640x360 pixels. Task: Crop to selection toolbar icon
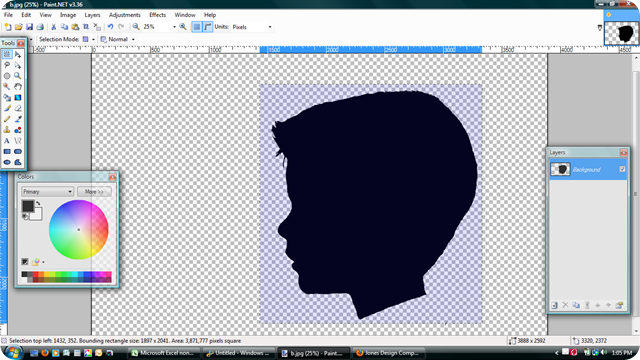click(x=86, y=27)
